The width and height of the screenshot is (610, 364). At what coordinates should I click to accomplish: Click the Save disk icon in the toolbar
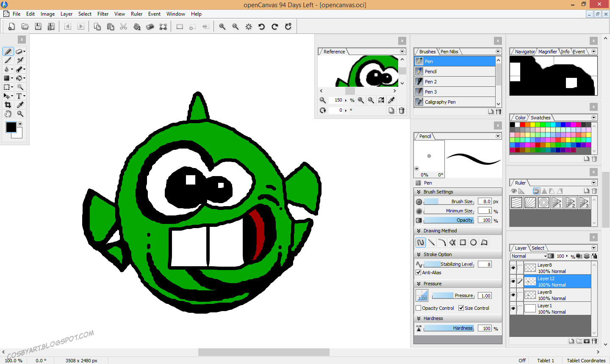(38, 27)
